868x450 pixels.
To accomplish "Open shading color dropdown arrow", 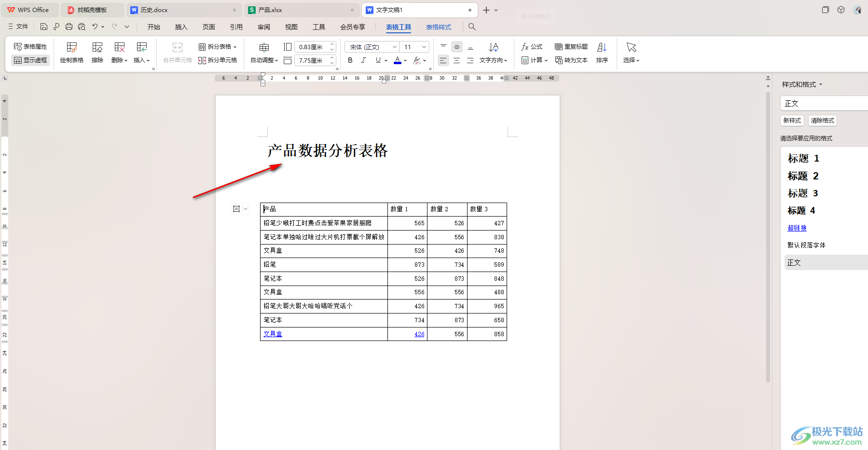I will tap(425, 61).
